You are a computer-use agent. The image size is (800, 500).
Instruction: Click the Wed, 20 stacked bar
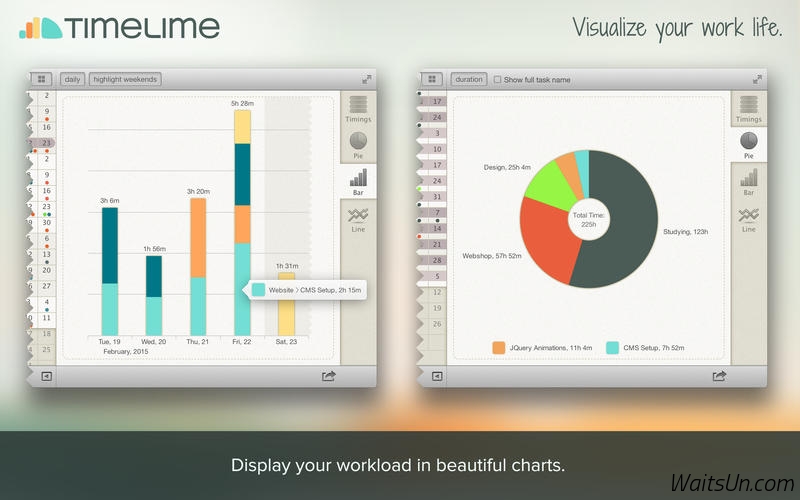tap(154, 295)
